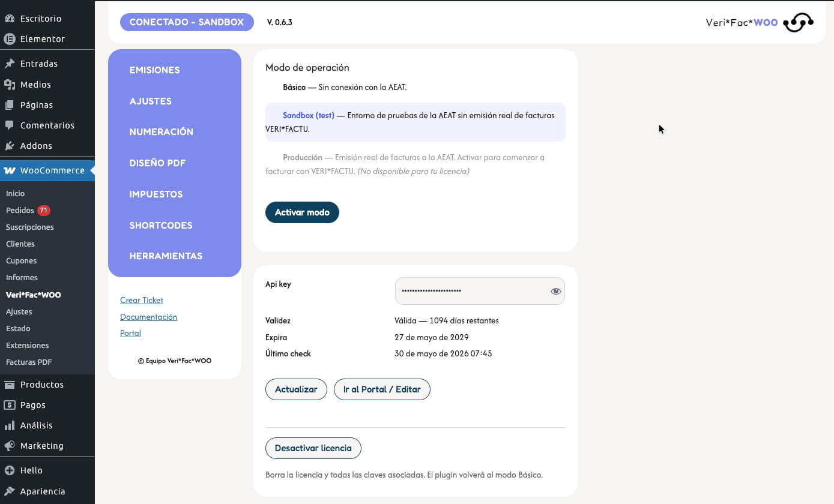The image size is (834, 504).
Task: Click the 'Modo de operación' heading
Action: pyautogui.click(x=307, y=68)
